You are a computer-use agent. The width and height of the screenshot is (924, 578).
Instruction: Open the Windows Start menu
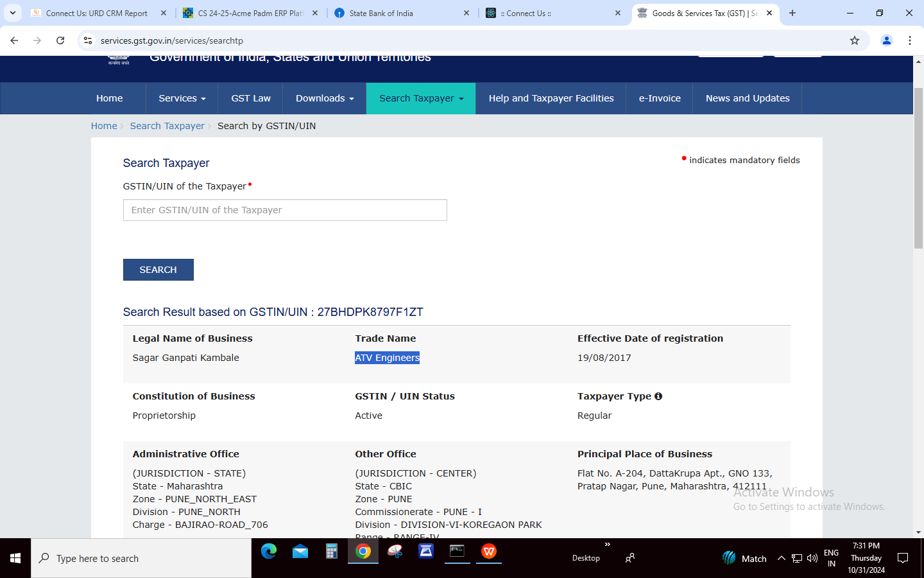pos(15,558)
